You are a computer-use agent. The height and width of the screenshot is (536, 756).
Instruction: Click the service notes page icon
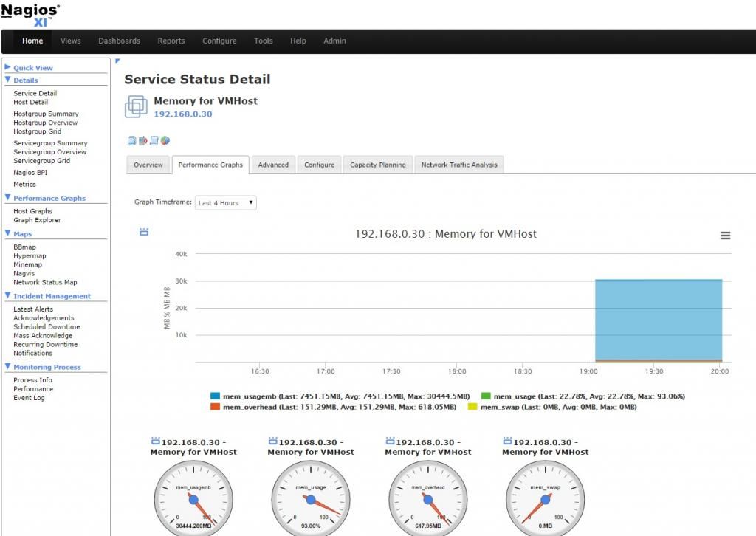pyautogui.click(x=131, y=140)
